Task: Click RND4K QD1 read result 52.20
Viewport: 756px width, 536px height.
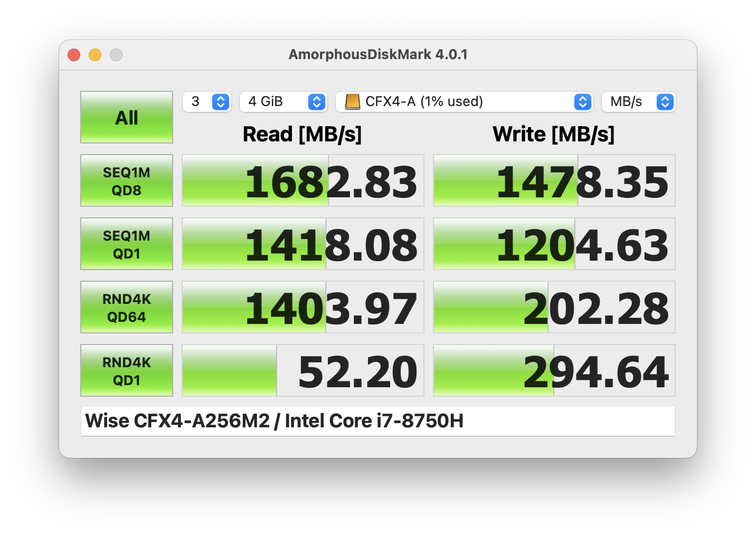Action: 303,370
